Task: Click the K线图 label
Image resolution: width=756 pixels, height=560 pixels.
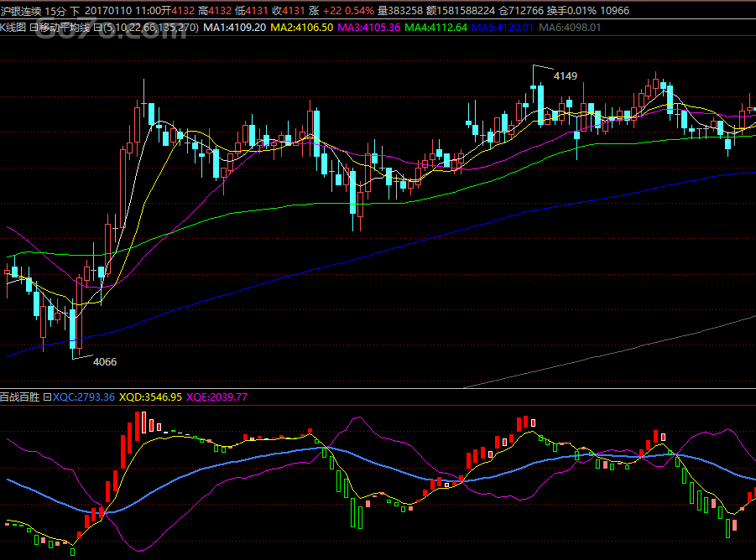Action: point(13,28)
